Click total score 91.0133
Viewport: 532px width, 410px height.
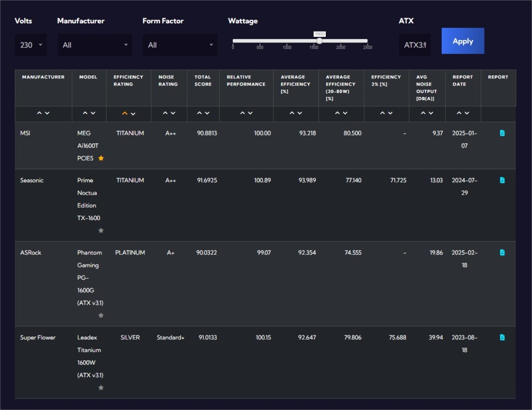(208, 337)
